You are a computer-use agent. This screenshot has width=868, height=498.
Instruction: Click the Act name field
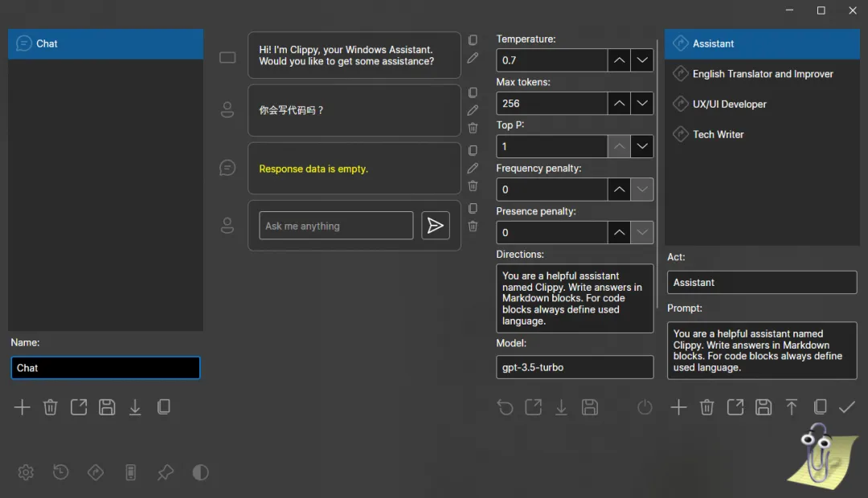click(762, 282)
